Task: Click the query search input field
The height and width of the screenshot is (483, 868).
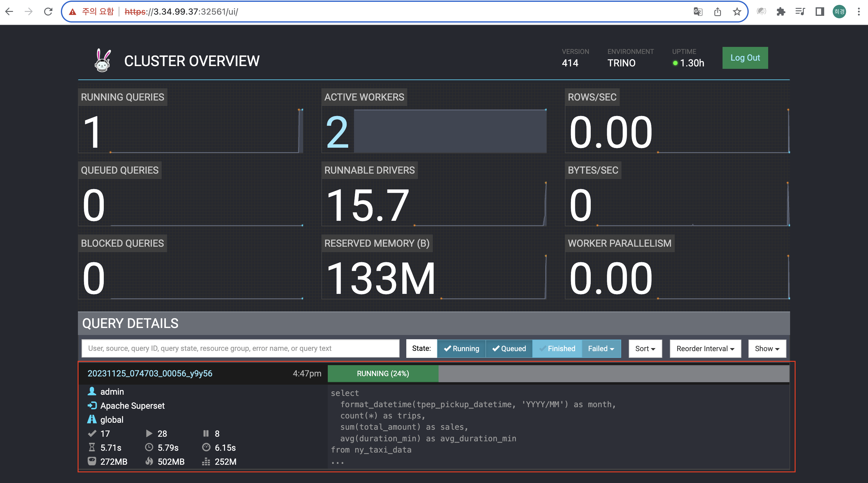Action: pos(240,348)
